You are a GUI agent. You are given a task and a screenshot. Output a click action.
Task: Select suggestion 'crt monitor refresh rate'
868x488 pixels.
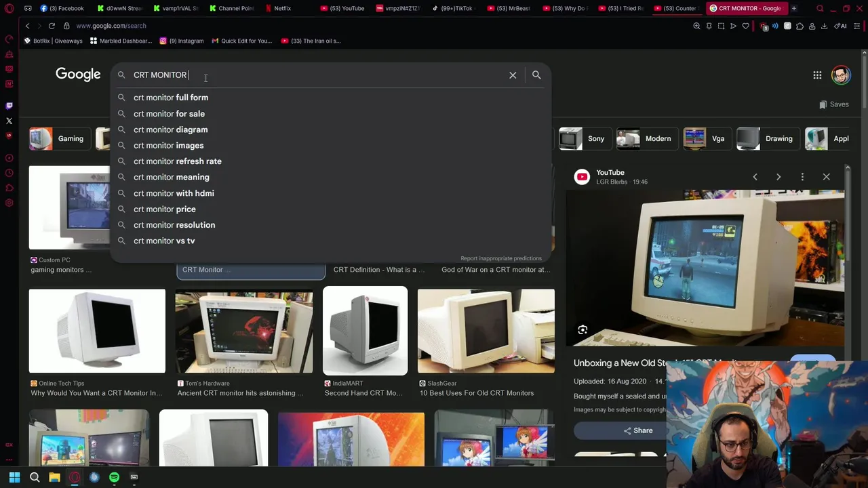tap(332, 161)
